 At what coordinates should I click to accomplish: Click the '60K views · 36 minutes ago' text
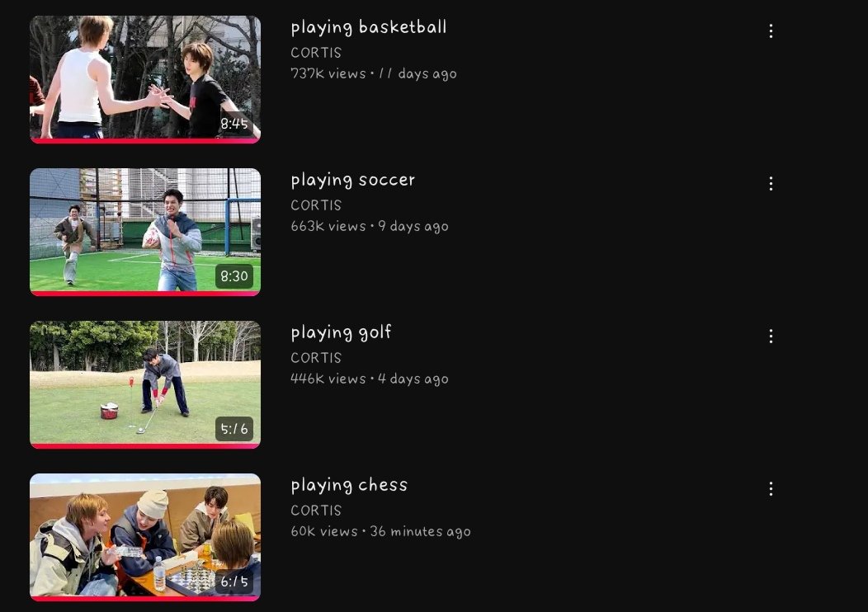point(381,531)
